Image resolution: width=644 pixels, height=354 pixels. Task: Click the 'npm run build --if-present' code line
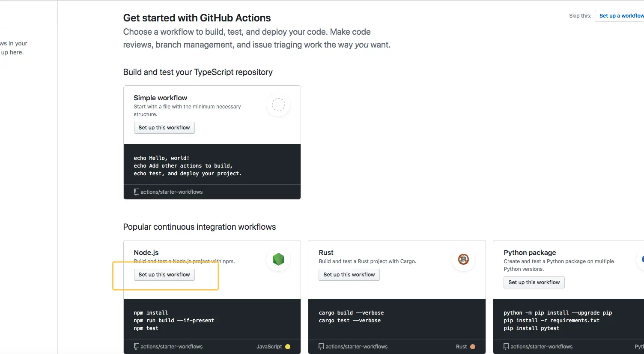coord(174,321)
